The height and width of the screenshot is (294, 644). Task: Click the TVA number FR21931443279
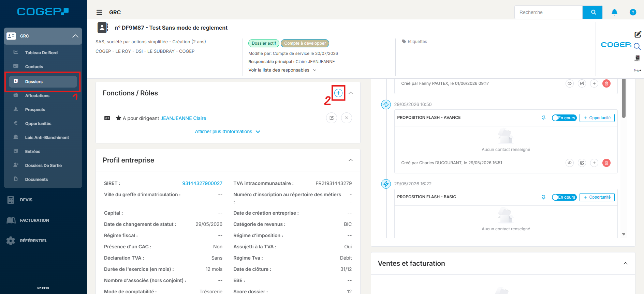pos(334,183)
